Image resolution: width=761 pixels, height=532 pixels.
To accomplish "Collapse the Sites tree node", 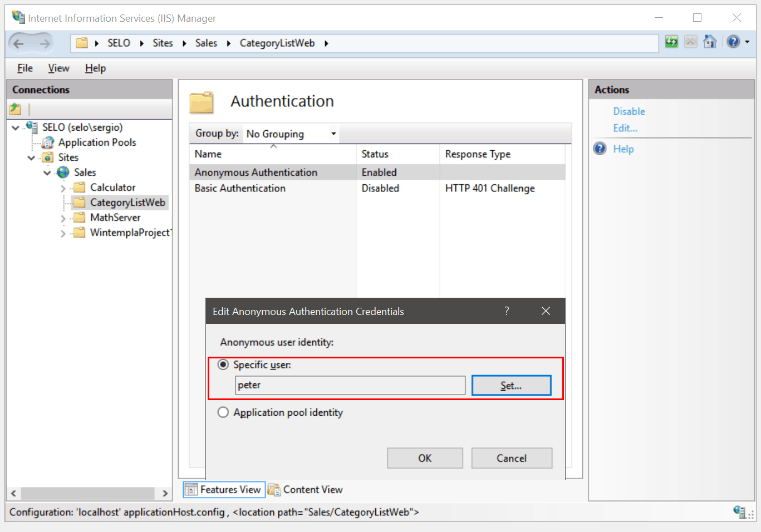I will 31,158.
